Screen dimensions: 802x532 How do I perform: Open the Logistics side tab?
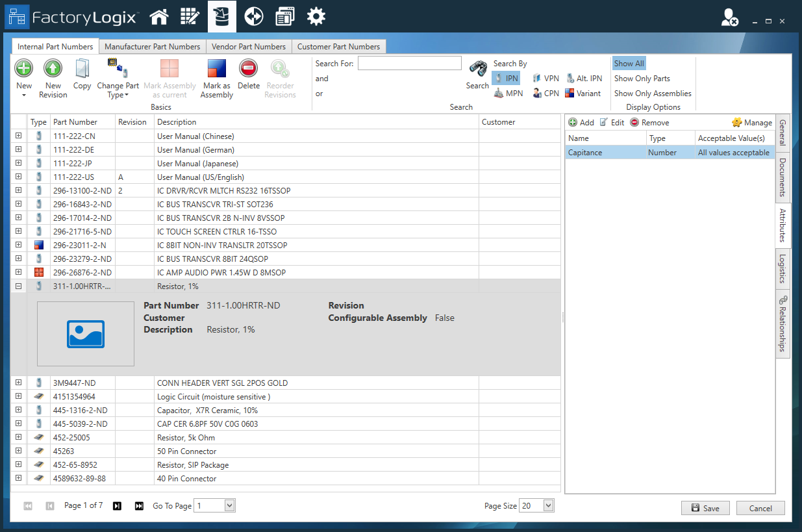(783, 268)
